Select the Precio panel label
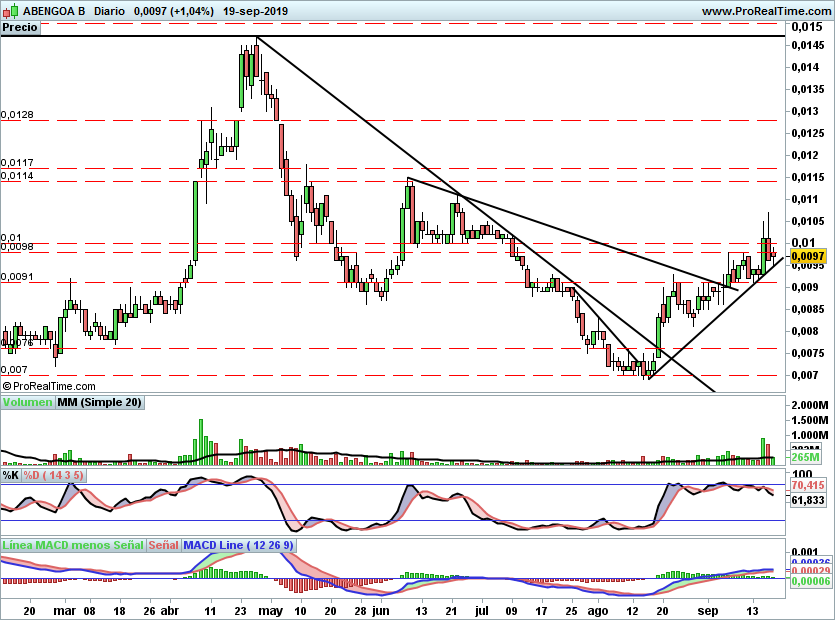Screen dimensions: 835x620 click(x=20, y=28)
